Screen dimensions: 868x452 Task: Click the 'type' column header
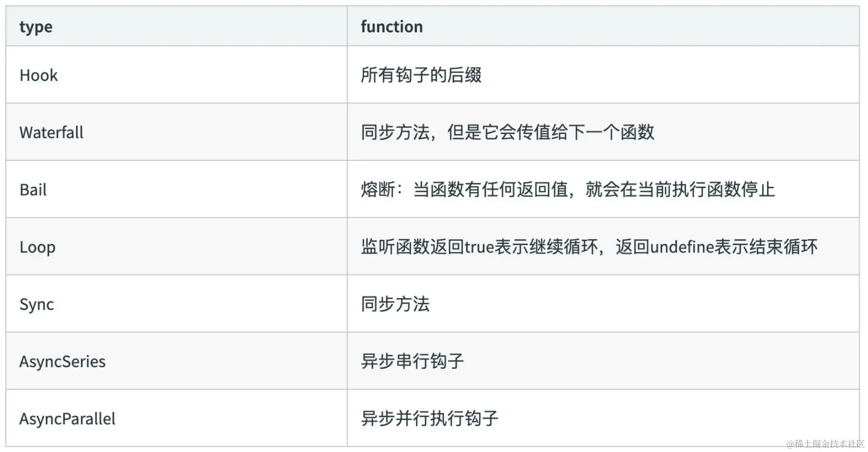(x=177, y=26)
